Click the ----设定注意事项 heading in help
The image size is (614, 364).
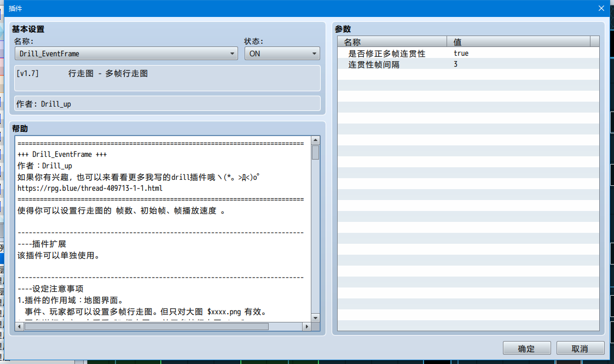tap(50, 289)
